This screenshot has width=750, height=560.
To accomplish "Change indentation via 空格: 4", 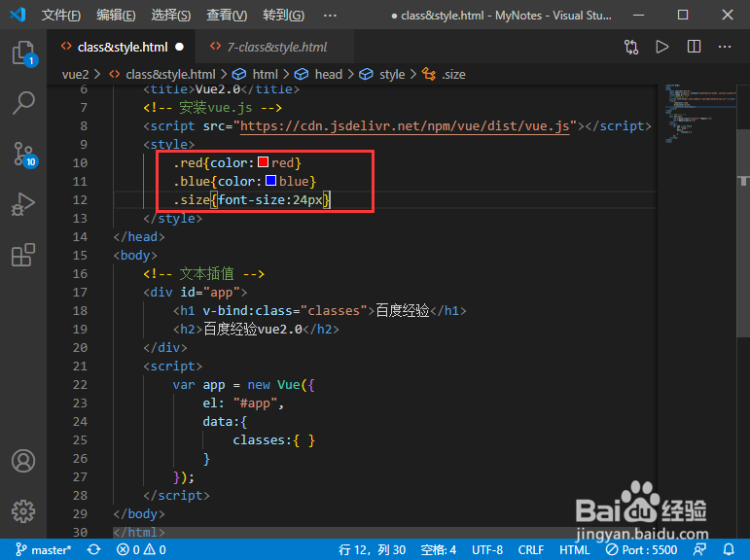I will 438,550.
